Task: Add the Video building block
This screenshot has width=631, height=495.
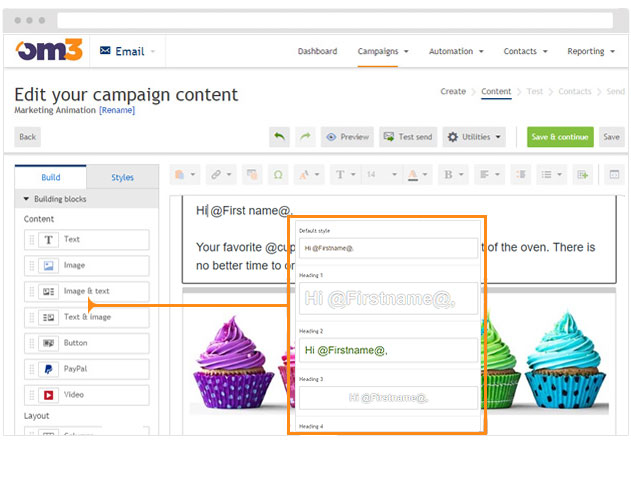Action: point(87,395)
